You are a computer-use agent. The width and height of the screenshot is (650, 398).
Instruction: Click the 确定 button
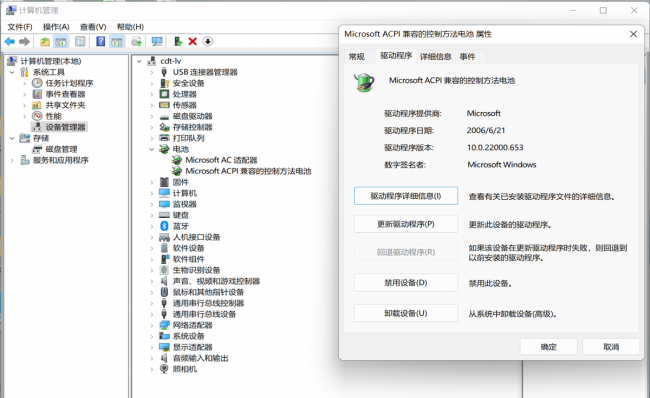[548, 347]
